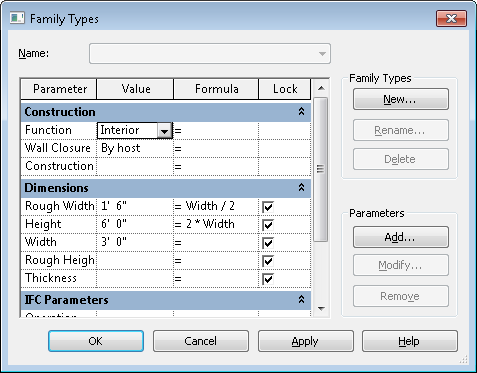477x373 pixels.
Task: Click the Apply button
Action: tap(306, 341)
